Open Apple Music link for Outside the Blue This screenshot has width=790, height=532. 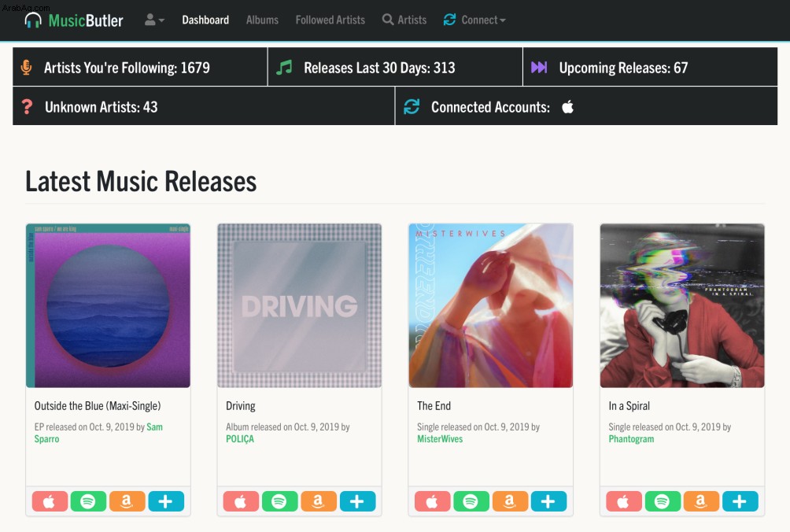[x=50, y=501]
